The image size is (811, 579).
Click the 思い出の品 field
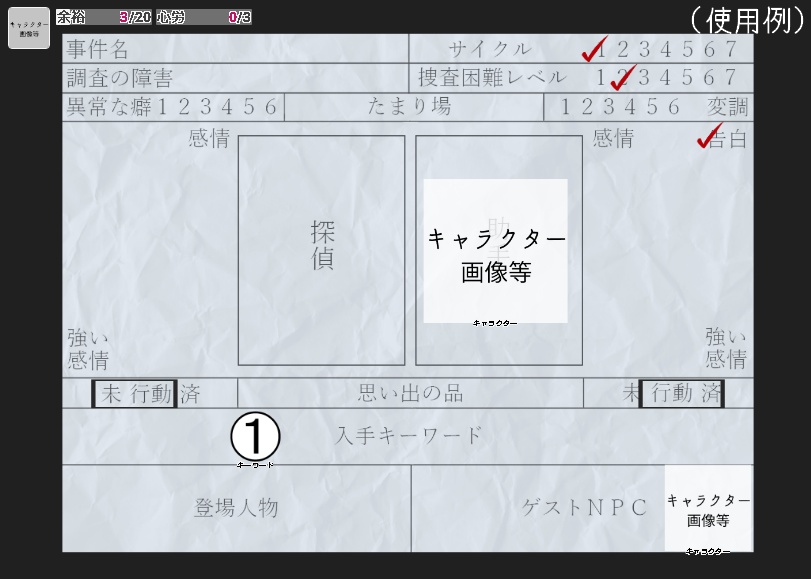[410, 392]
